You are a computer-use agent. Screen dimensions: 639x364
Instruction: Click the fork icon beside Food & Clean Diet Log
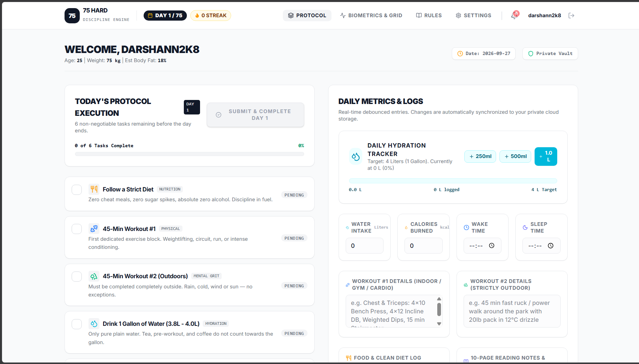349,358
